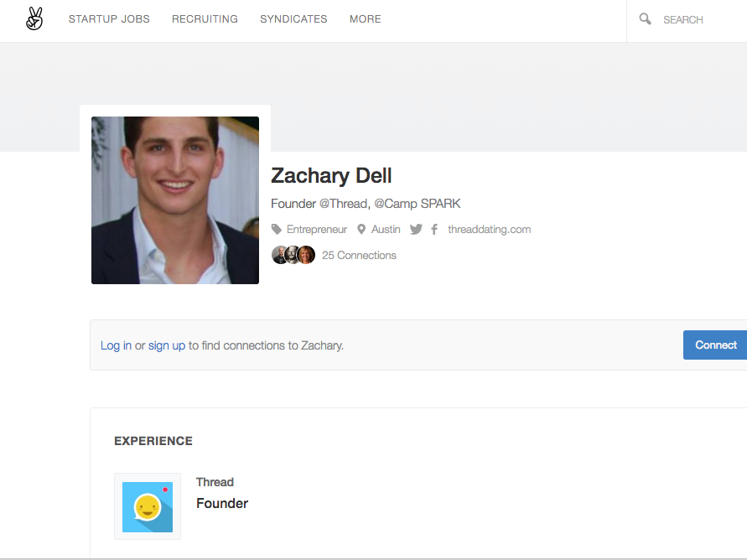Expand the More navigation menu
Viewport: 747px width, 560px height.
click(x=365, y=19)
